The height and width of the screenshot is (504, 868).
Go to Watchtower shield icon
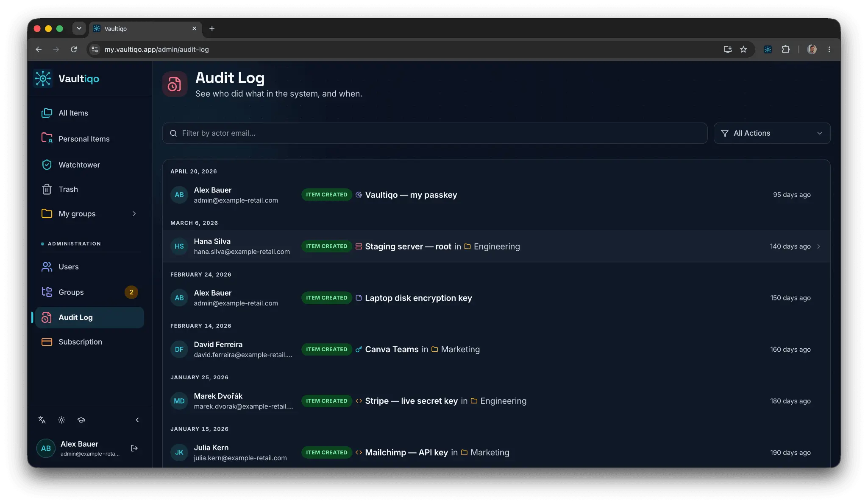(x=47, y=165)
